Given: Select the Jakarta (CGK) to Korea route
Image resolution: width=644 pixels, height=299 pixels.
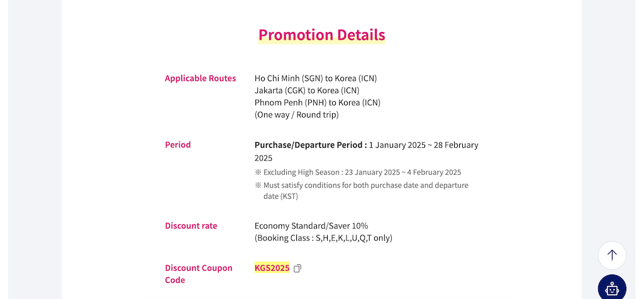Looking at the screenshot, I should (307, 90).
